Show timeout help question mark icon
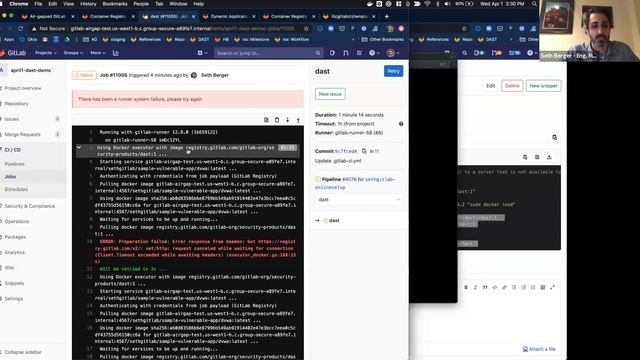This screenshot has width=640, height=360. pyautogui.click(x=401, y=124)
